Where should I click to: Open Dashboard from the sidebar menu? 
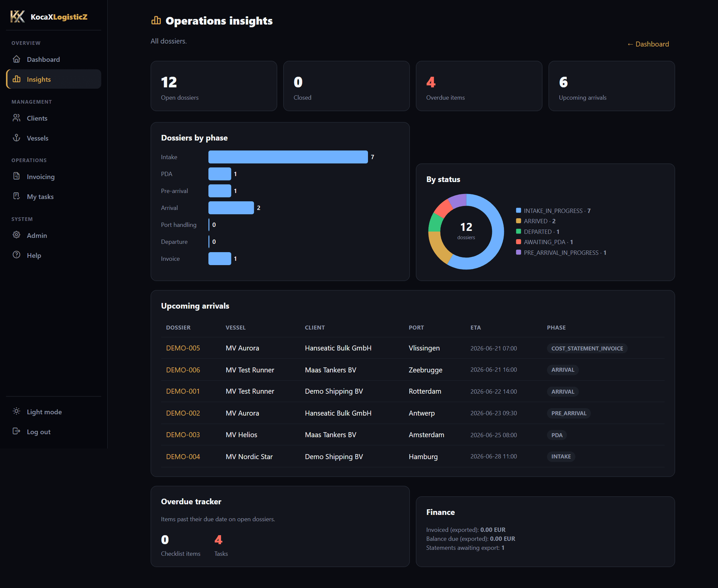(54, 59)
